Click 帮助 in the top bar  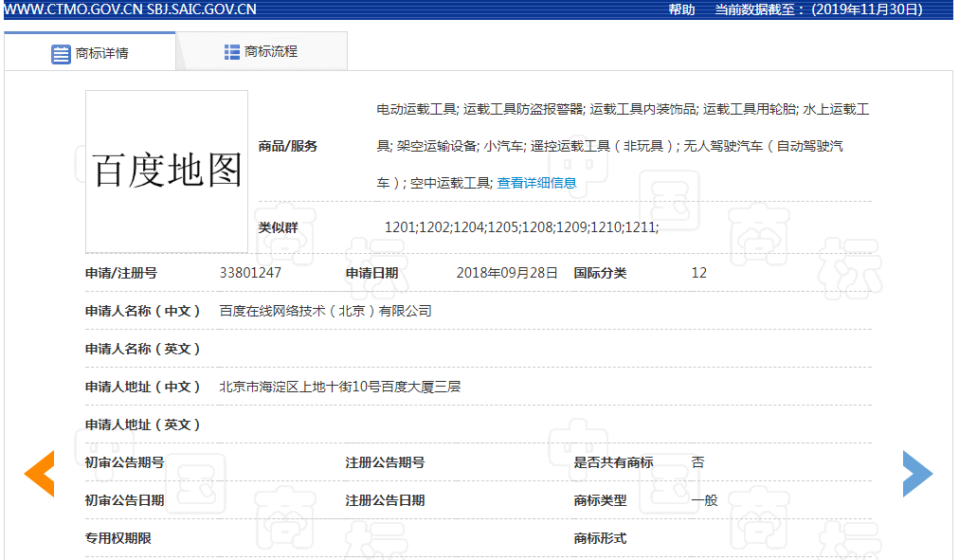click(x=681, y=9)
